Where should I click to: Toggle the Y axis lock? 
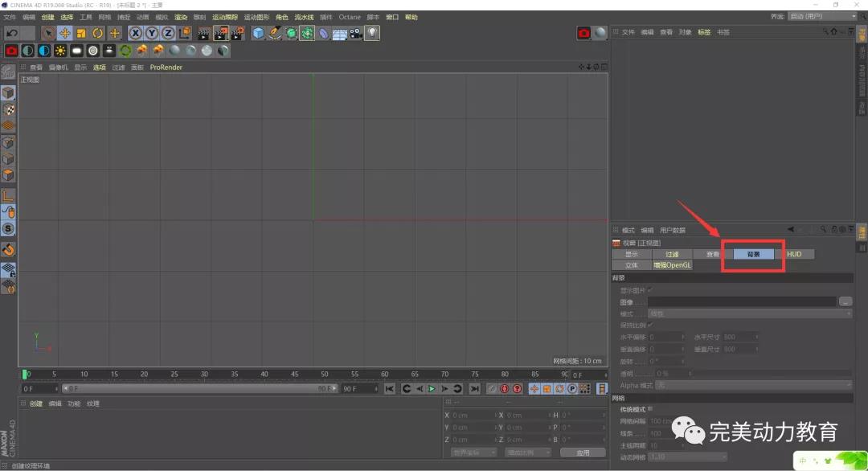coord(152,33)
